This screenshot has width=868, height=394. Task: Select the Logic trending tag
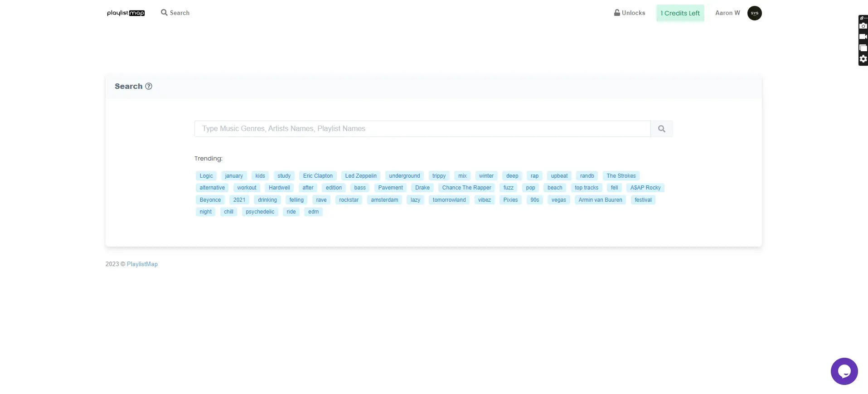206,176
